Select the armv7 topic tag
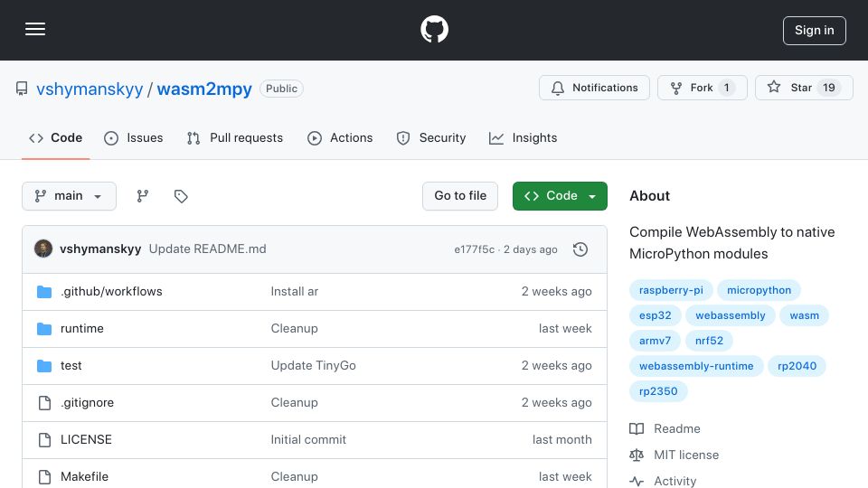Viewport: 868px width, 488px height. pyautogui.click(x=655, y=341)
